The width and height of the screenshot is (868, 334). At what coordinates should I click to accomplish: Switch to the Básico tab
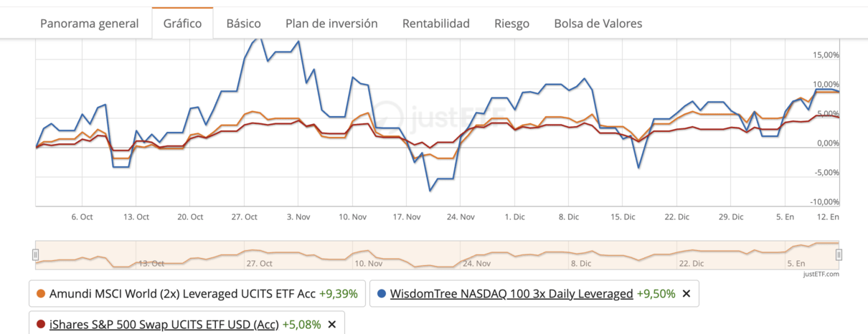243,24
